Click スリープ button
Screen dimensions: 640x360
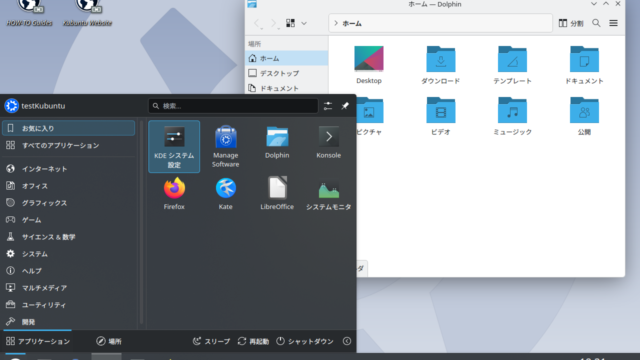click(211, 341)
